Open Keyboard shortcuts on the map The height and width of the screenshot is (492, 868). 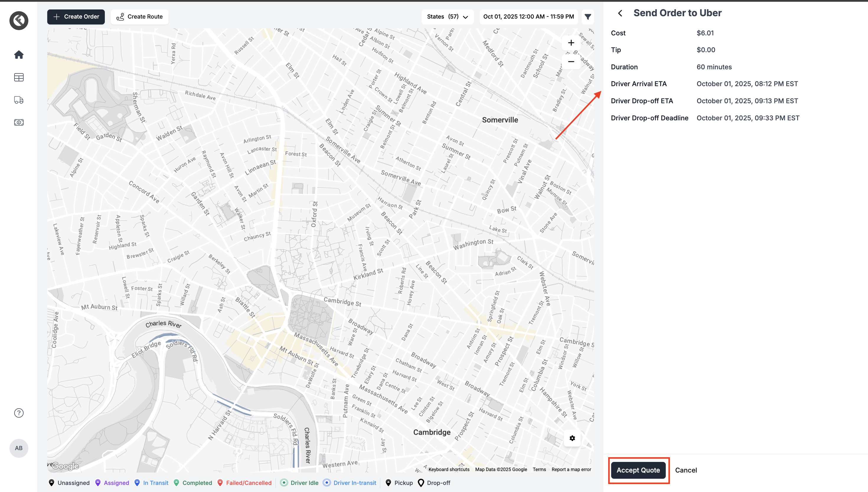pyautogui.click(x=449, y=469)
